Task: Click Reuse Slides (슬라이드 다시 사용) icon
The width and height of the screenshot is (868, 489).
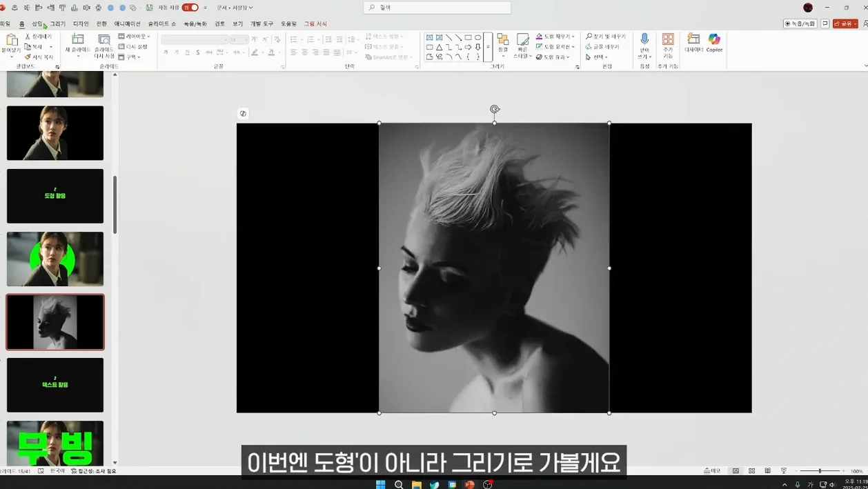Action: point(104,39)
